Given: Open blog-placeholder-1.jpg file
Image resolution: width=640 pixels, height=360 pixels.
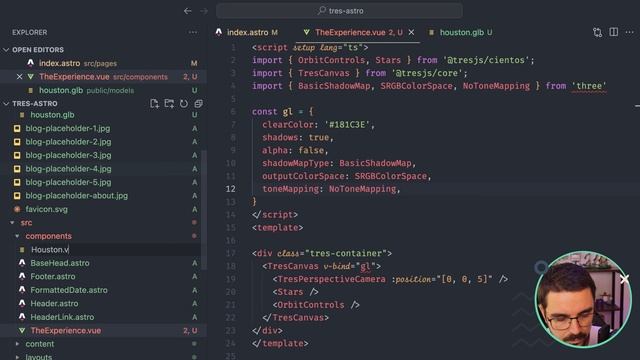Looking at the screenshot, I should tap(101, 129).
